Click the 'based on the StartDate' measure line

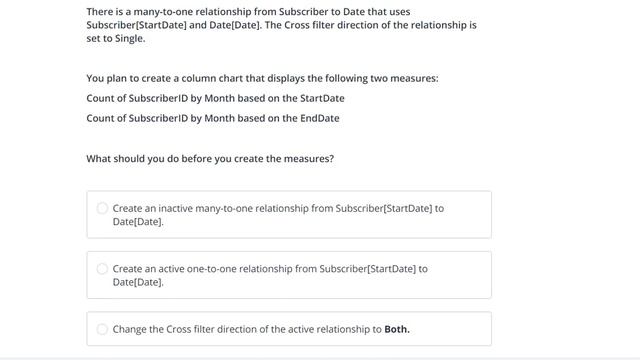coord(215,98)
